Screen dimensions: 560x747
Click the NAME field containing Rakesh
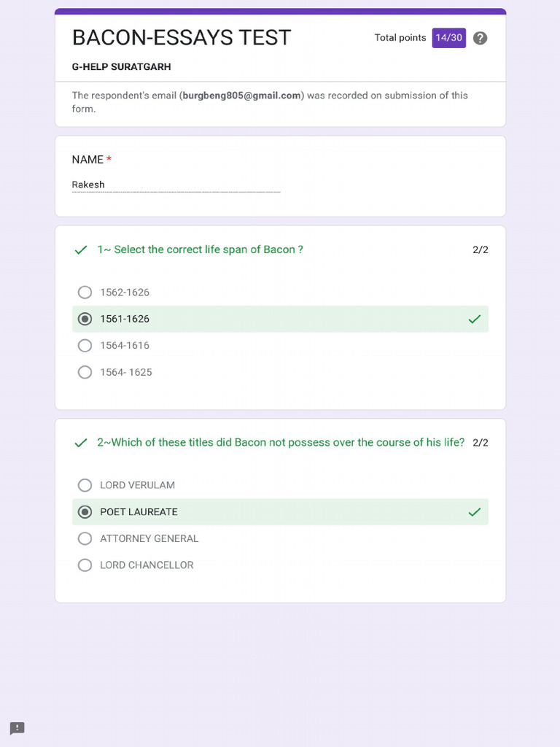point(176,185)
